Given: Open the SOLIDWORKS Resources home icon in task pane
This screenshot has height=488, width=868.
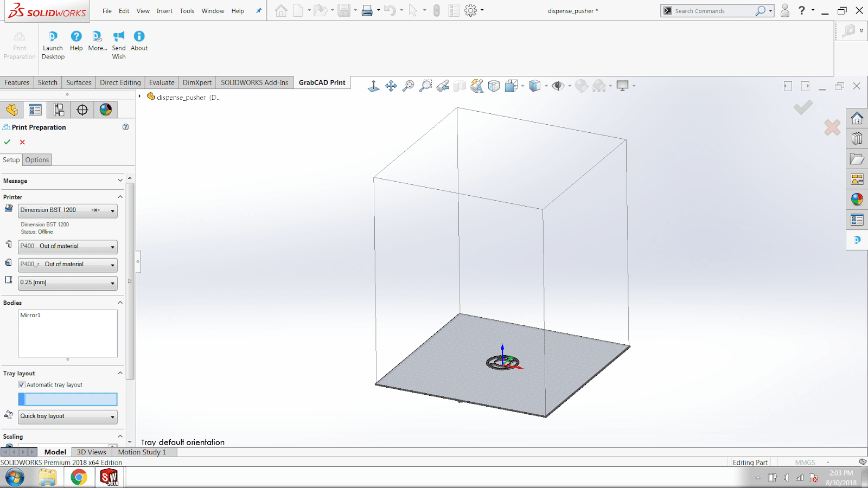Looking at the screenshot, I should pyautogui.click(x=857, y=118).
